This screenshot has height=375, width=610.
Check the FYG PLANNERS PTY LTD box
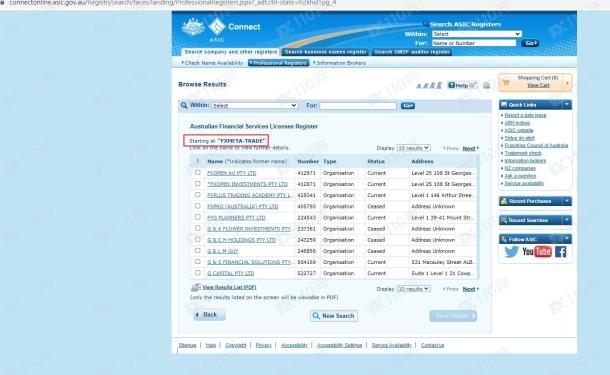click(198, 217)
